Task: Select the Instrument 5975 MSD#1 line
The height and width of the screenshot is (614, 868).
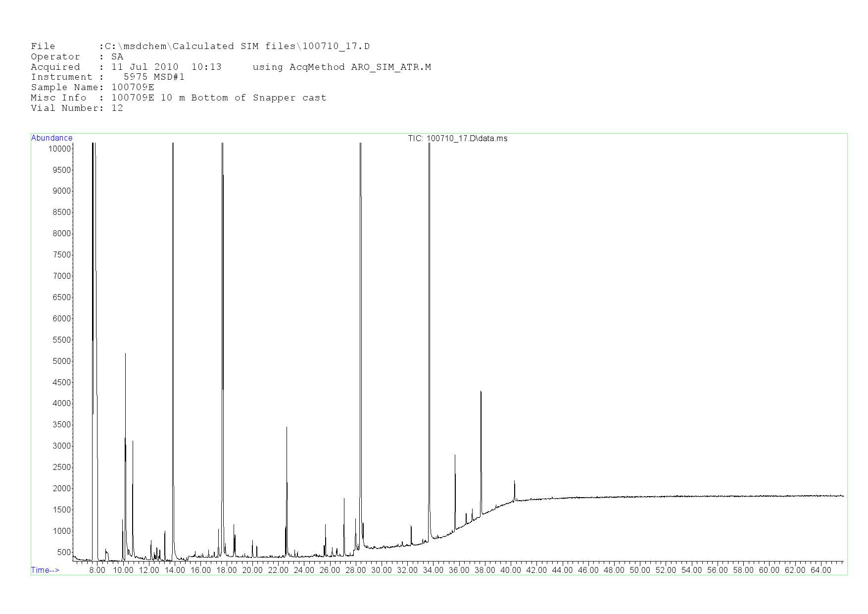Action: (107, 77)
